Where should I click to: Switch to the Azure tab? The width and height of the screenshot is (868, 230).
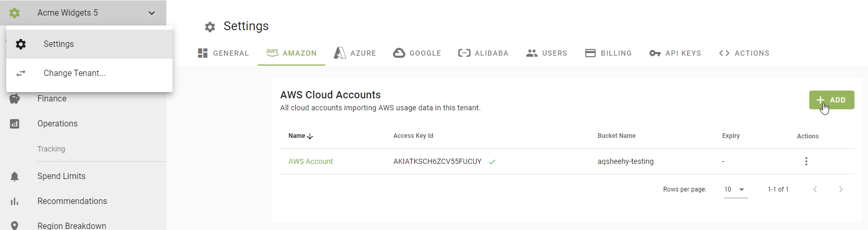click(355, 53)
